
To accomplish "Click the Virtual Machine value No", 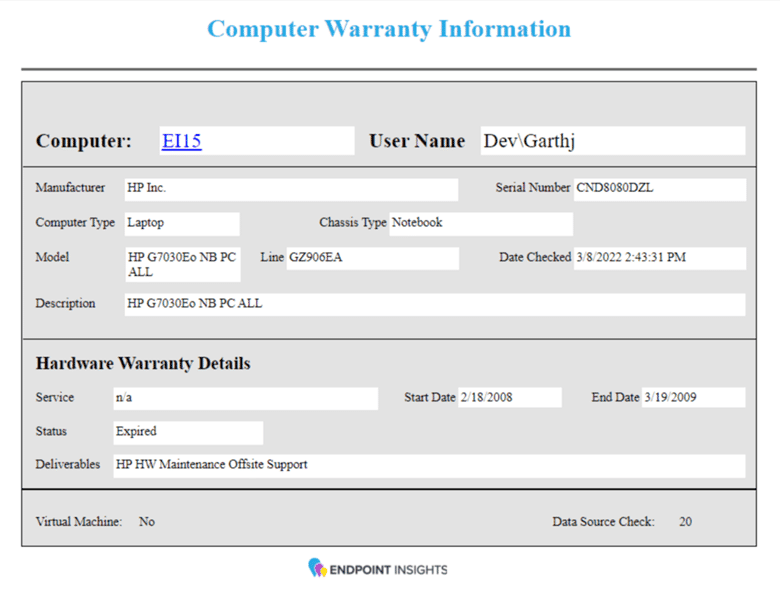I will [x=147, y=522].
